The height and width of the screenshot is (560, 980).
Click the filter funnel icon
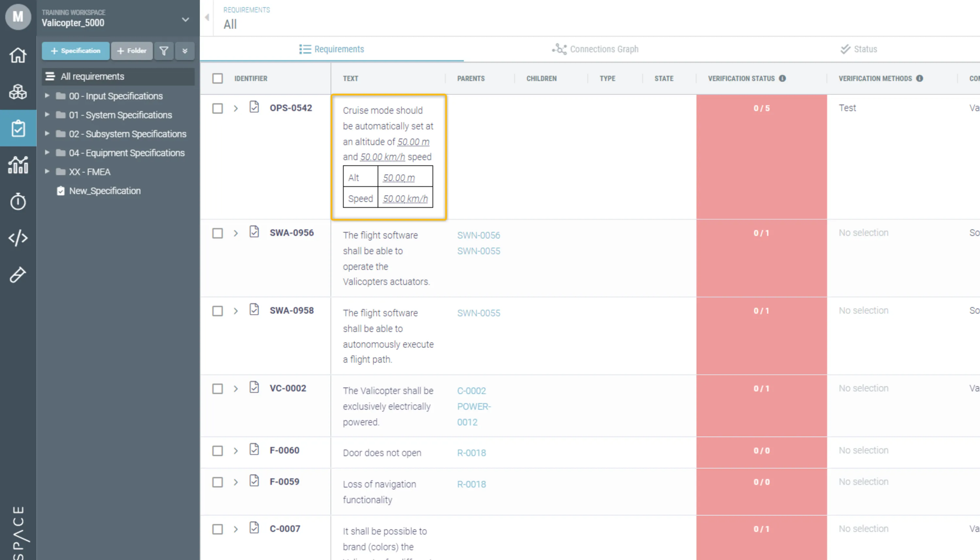[164, 51]
